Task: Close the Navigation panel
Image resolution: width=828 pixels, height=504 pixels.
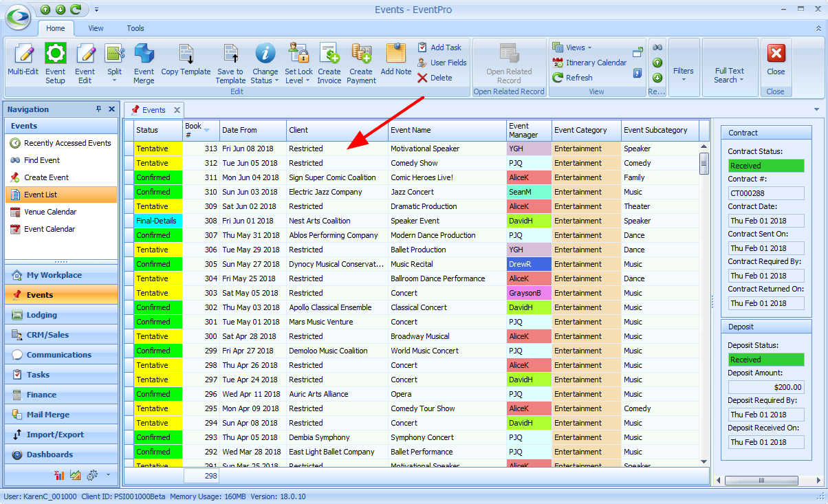Action: pyautogui.click(x=111, y=109)
